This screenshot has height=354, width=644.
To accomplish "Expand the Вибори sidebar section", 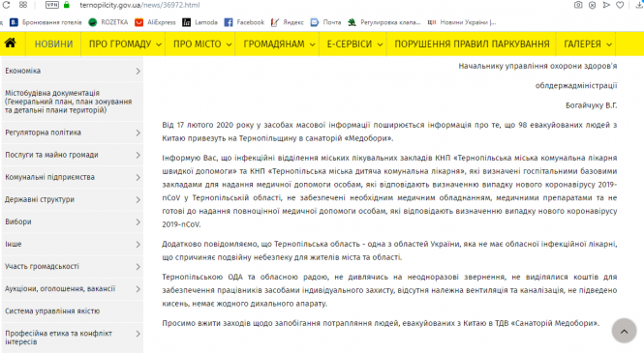I will 73,221.
